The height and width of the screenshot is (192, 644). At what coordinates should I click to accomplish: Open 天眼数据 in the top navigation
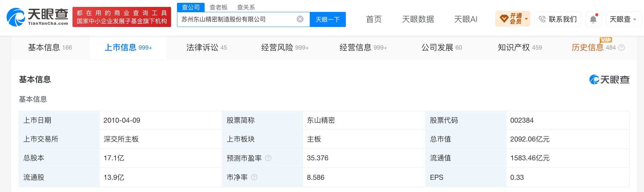[418, 19]
